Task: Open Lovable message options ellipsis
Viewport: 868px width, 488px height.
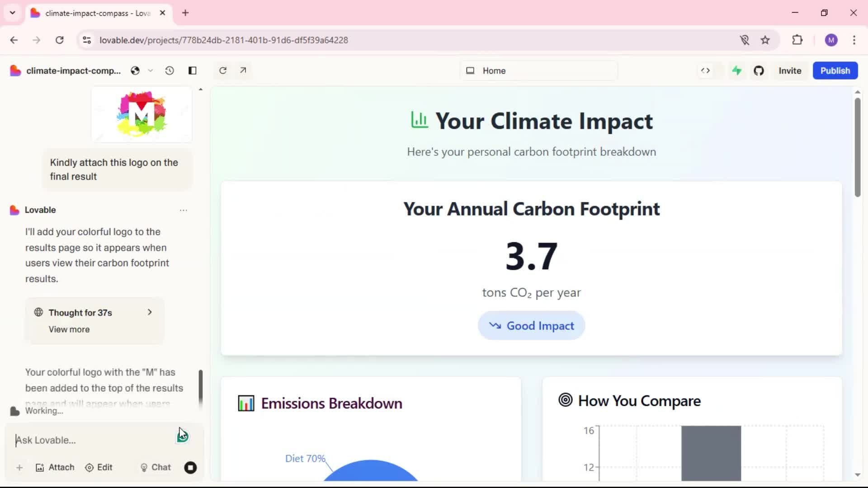Action: pyautogui.click(x=183, y=210)
